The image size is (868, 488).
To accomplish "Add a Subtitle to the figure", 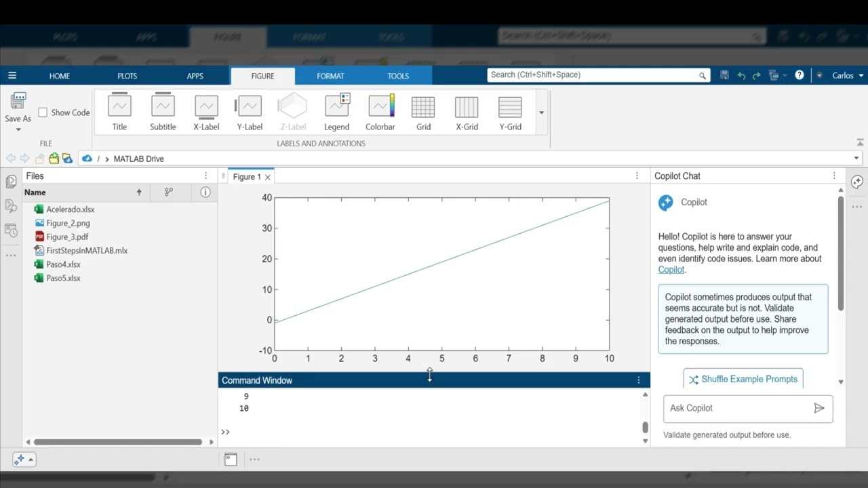I will [163, 112].
